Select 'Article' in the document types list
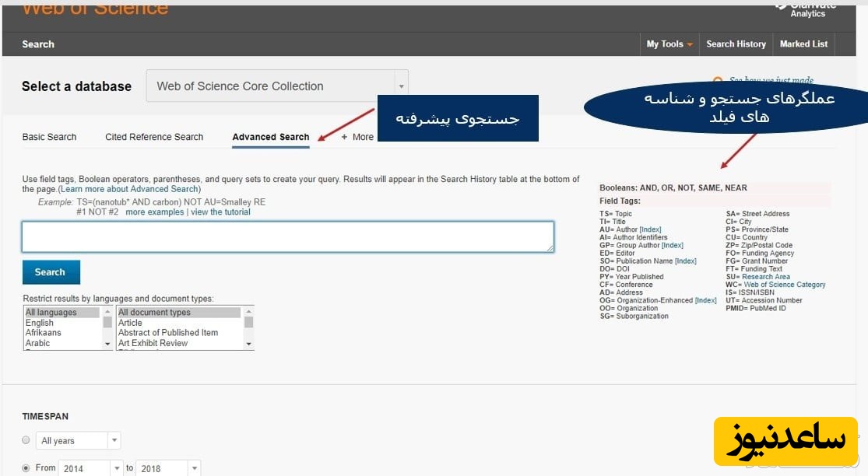Screen dimensions: 868x476 click(x=130, y=323)
